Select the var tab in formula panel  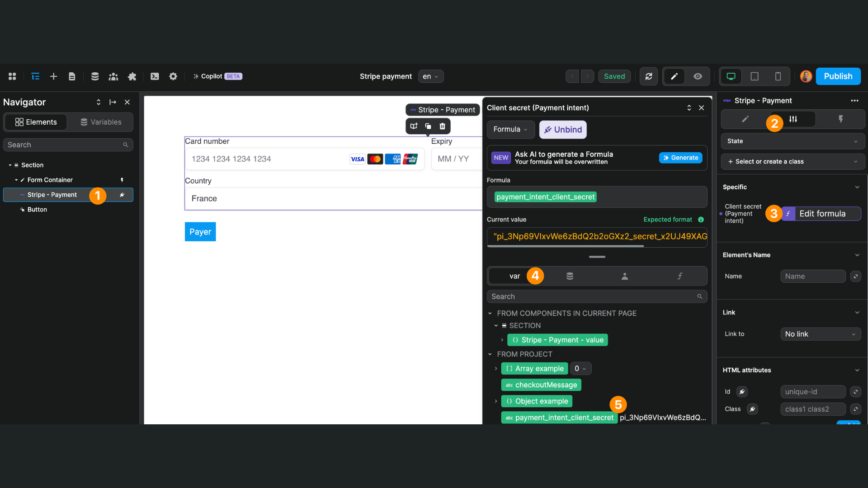(514, 276)
